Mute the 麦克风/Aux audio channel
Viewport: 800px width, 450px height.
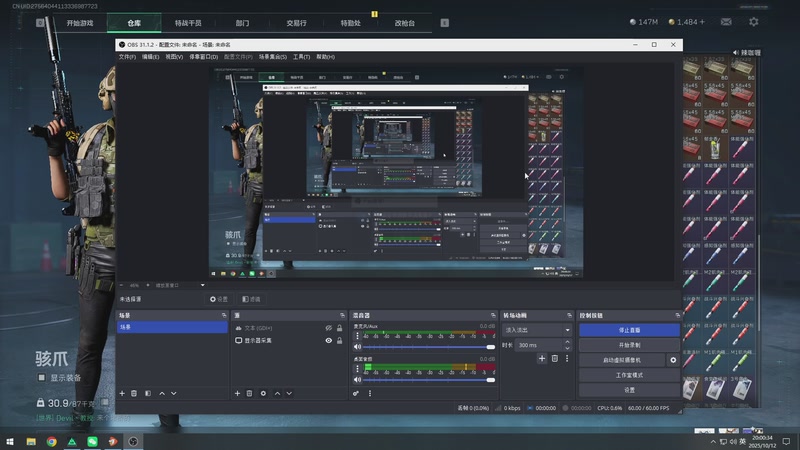357,347
